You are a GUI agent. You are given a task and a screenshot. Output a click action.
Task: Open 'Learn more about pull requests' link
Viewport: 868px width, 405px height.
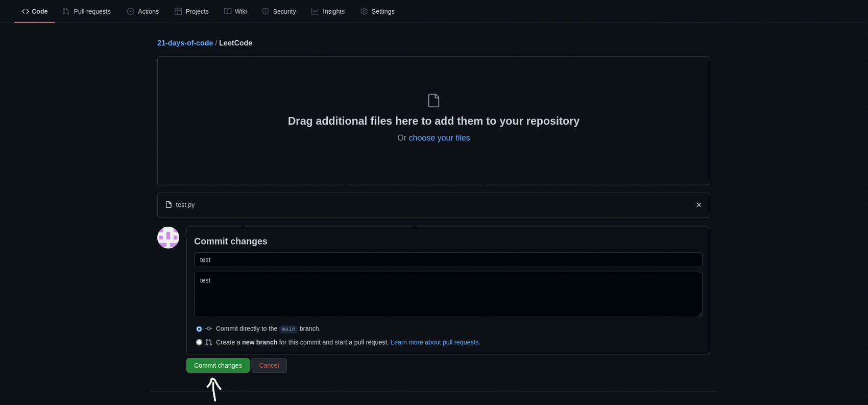tap(435, 342)
